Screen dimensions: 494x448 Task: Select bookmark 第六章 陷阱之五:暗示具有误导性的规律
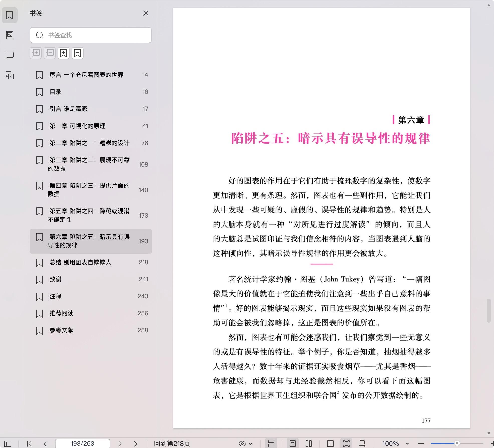pyautogui.click(x=91, y=241)
